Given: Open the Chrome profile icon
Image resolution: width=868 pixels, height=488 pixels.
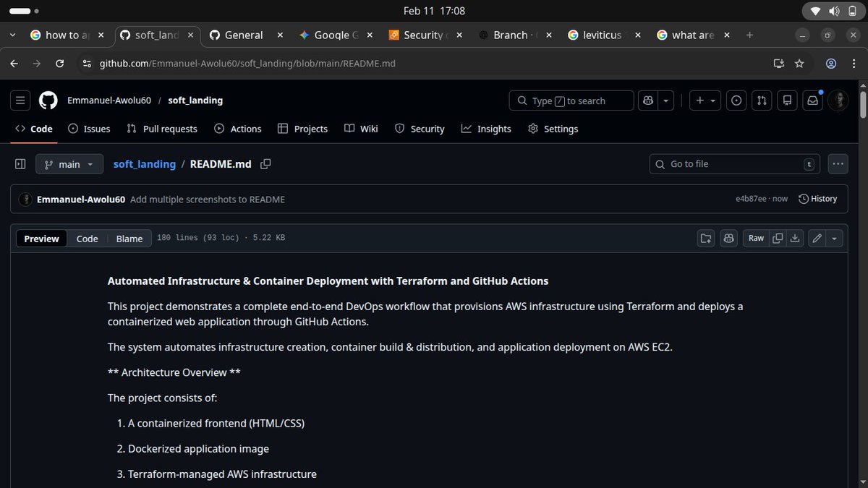Looking at the screenshot, I should tap(831, 64).
